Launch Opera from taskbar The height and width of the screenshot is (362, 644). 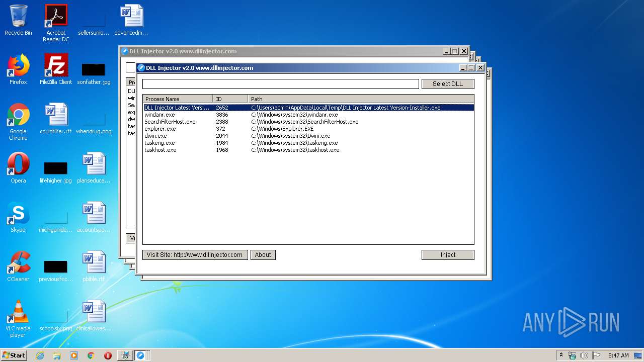click(108, 355)
